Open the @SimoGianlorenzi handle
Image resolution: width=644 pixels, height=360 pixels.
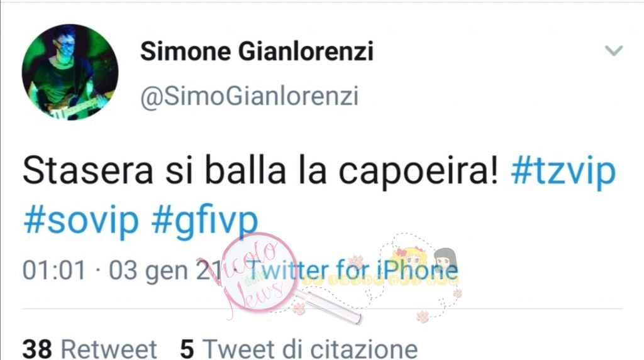point(249,97)
